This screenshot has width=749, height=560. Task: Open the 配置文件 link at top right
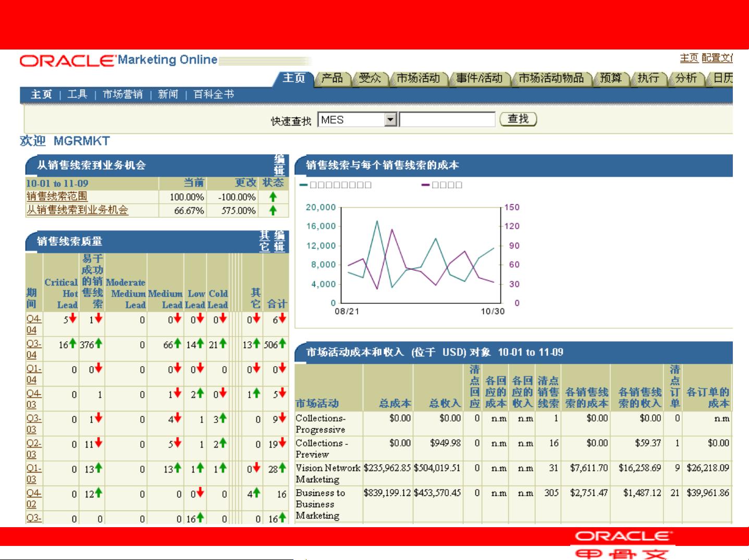pos(717,58)
